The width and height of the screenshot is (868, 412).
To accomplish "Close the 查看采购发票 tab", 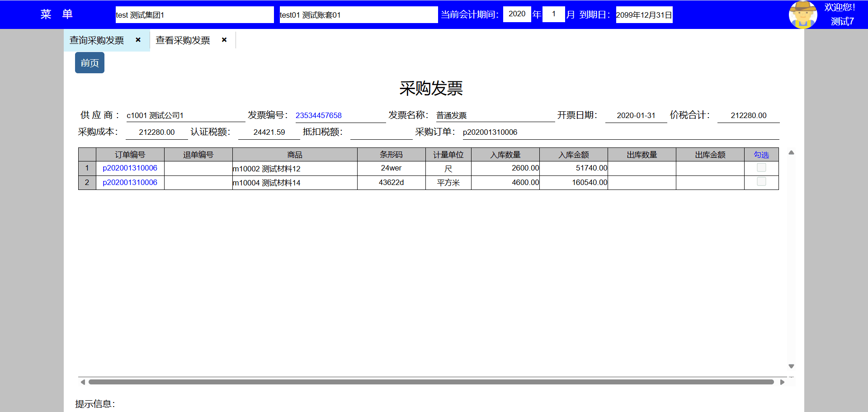I will pos(224,40).
